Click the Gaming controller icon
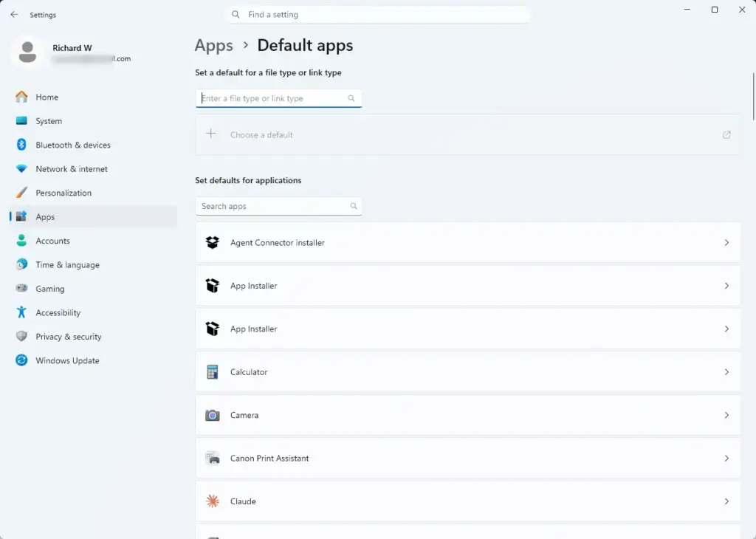Image resolution: width=756 pixels, height=539 pixels. [21, 288]
